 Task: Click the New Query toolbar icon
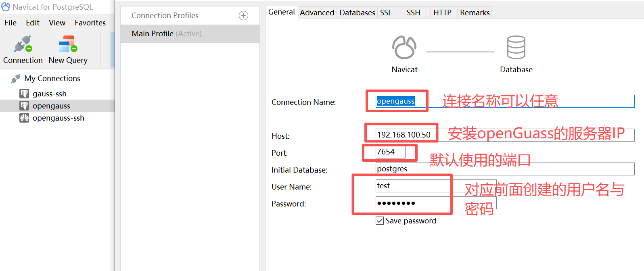coord(68,44)
